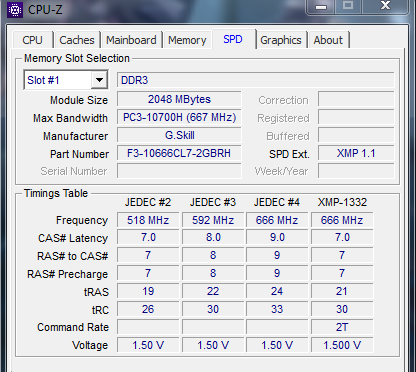Viewport: 416px width, 372px height.
Task: Click the empty Correction field
Action: coord(356,99)
